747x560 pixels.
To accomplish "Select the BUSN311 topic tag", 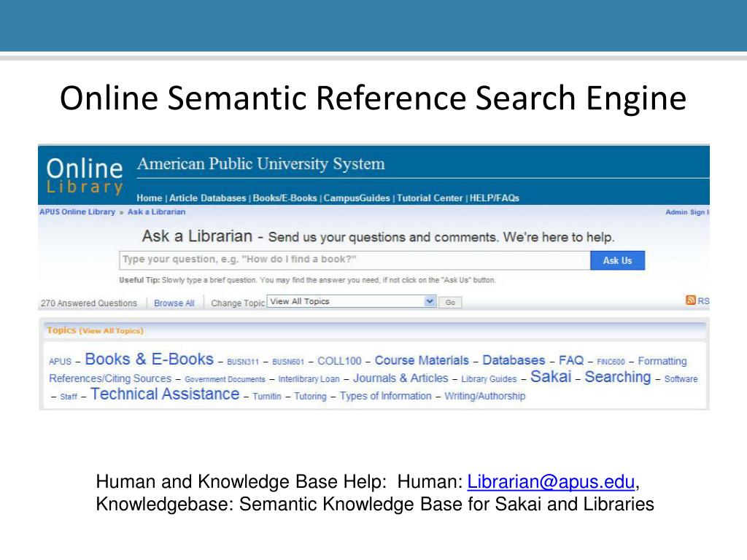I will pyautogui.click(x=243, y=362).
